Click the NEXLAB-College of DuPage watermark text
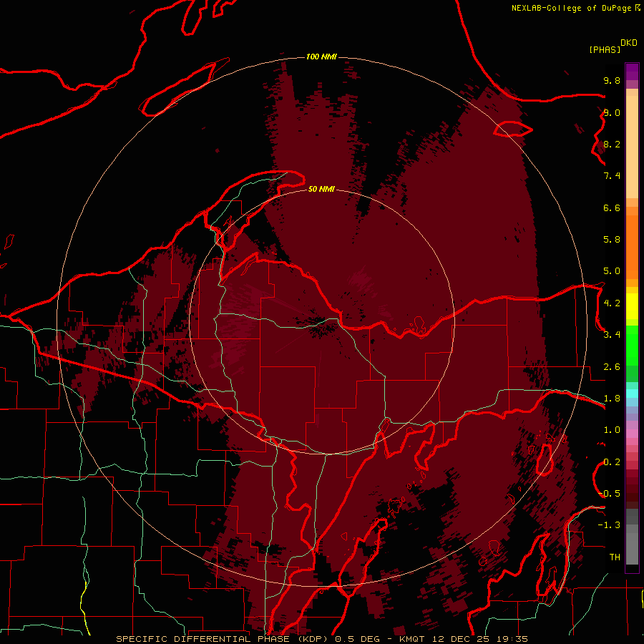644x644 pixels. tap(571, 8)
